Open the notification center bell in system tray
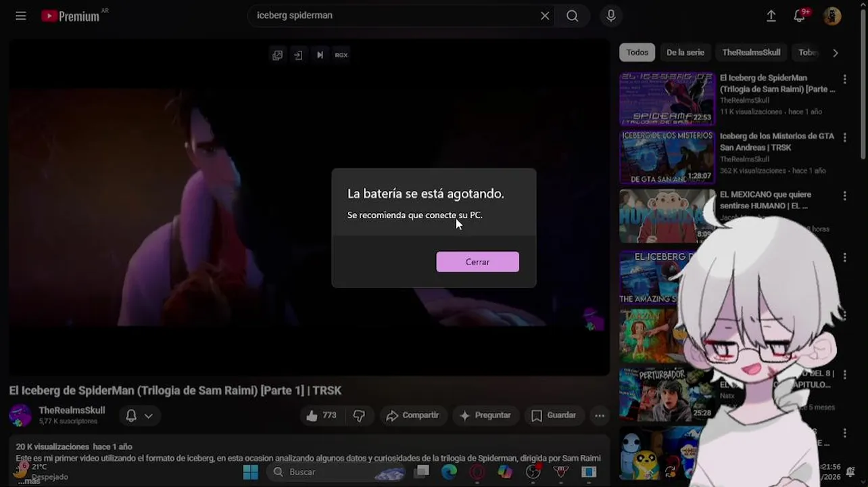The width and height of the screenshot is (868, 487). 850,471
